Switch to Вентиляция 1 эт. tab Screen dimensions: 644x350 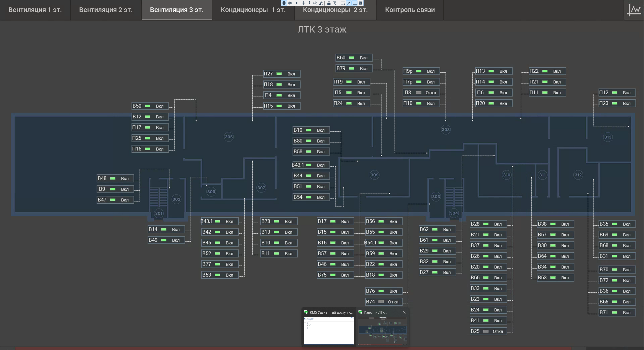(35, 10)
